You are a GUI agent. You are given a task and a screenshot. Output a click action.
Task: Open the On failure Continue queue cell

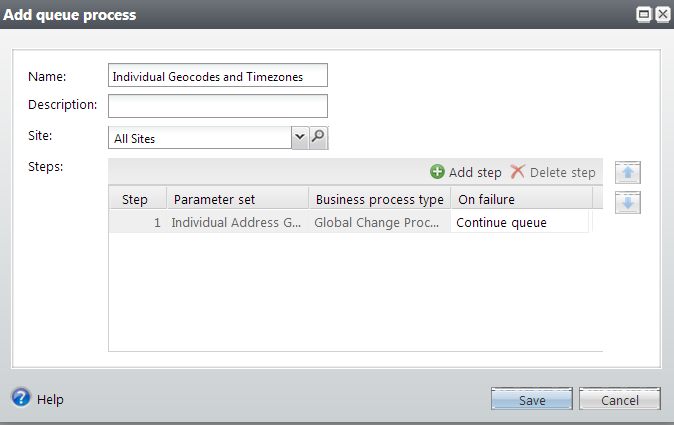point(518,222)
